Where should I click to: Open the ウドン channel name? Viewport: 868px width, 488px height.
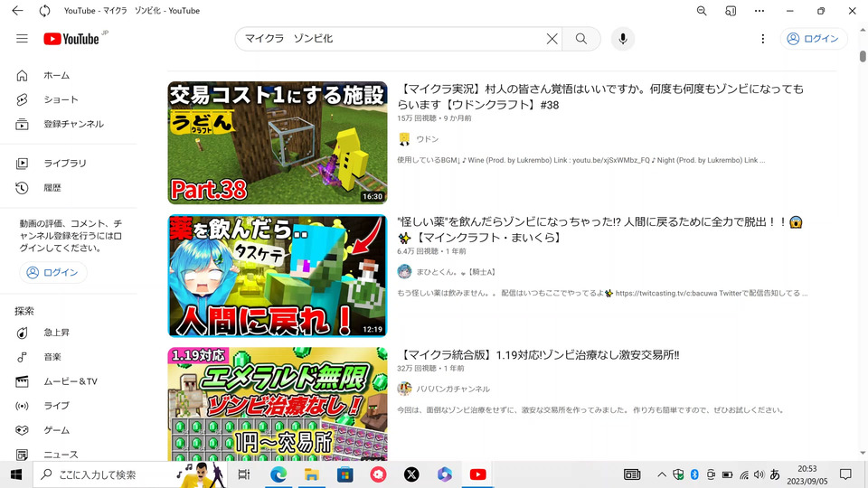pyautogui.click(x=428, y=139)
